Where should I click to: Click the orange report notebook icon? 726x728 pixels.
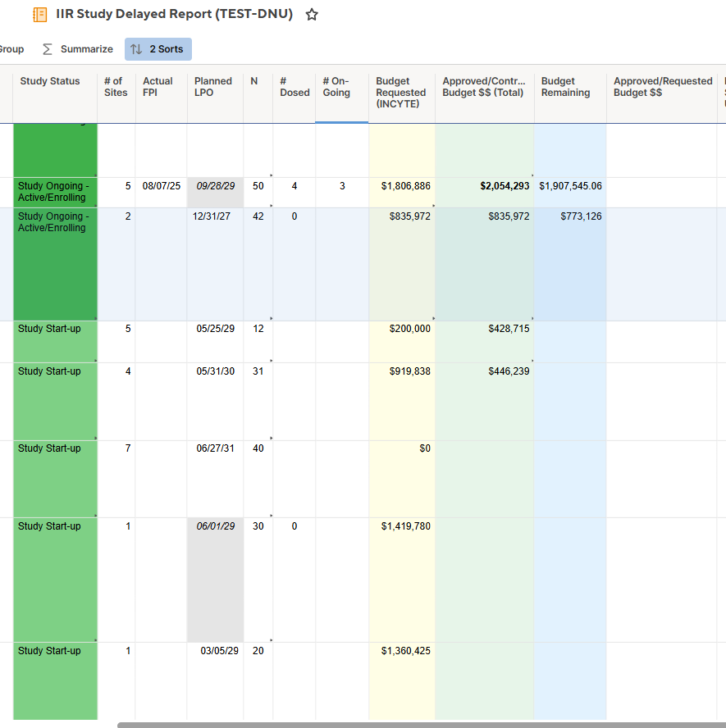[x=40, y=15]
